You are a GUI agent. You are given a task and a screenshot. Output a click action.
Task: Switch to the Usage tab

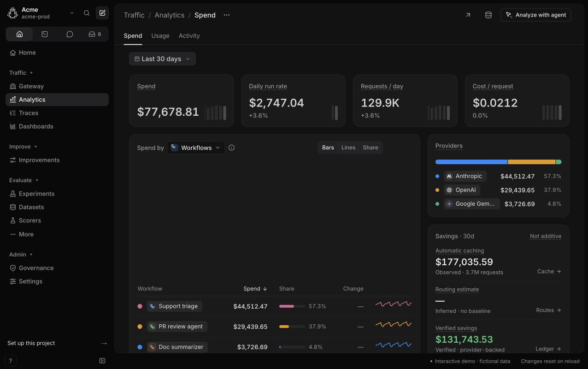point(160,36)
